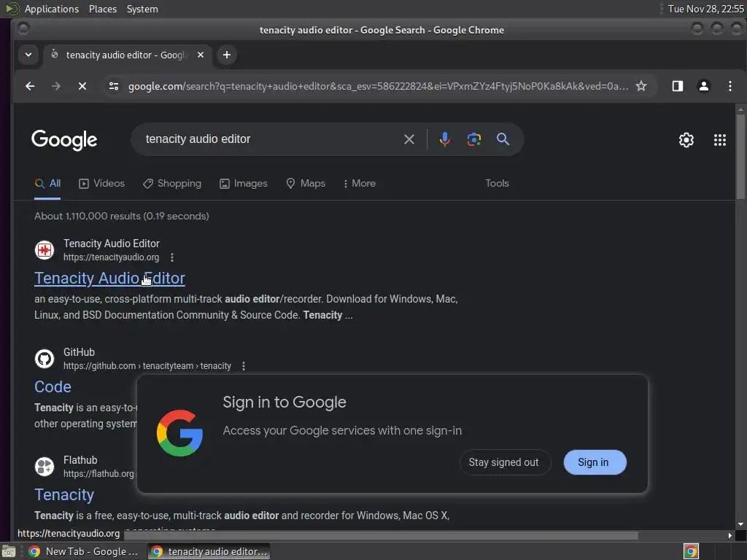747x560 pixels.
Task: Submit search with magnifying glass icon
Action: [x=503, y=139]
